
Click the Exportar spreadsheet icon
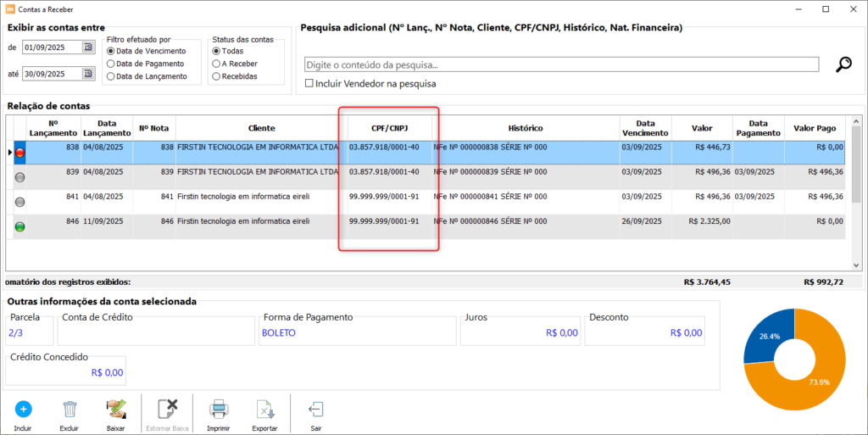pos(265,410)
